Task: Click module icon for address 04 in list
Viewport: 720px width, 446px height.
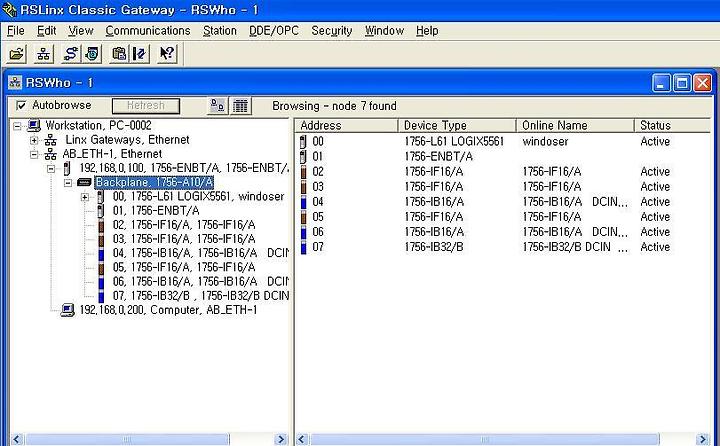Action: 303,202
